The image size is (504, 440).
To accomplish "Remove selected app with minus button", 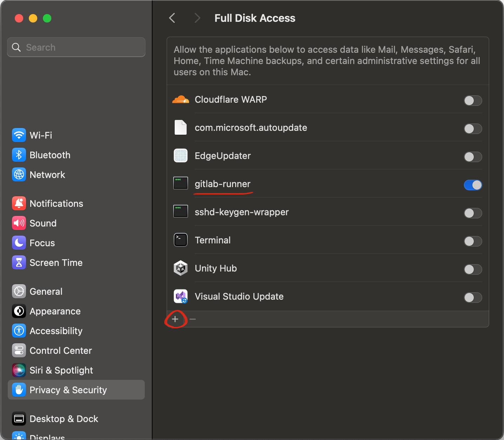I will [193, 319].
